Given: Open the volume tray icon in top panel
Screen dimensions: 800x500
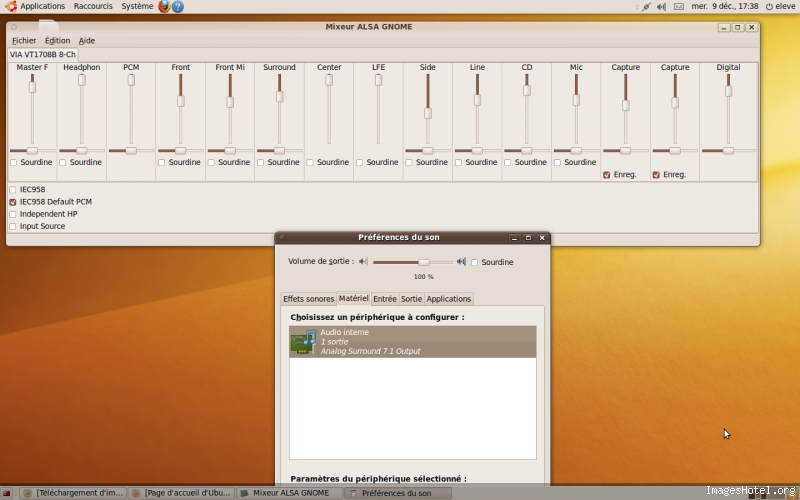Looking at the screenshot, I should coord(661,7).
